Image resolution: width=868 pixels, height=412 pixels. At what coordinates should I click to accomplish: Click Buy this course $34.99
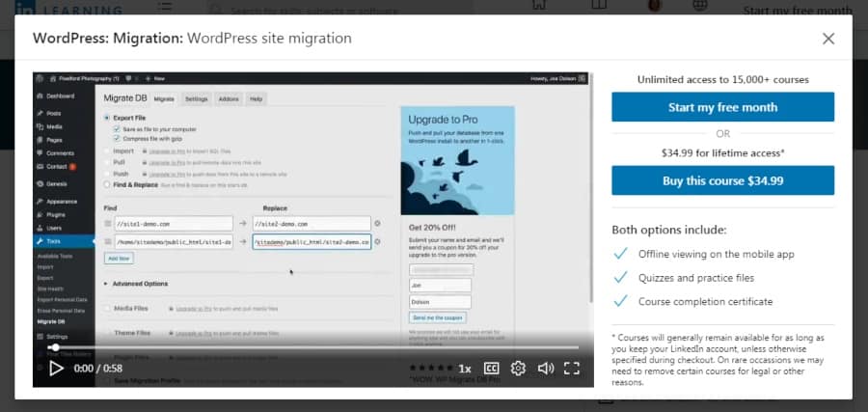coord(722,180)
